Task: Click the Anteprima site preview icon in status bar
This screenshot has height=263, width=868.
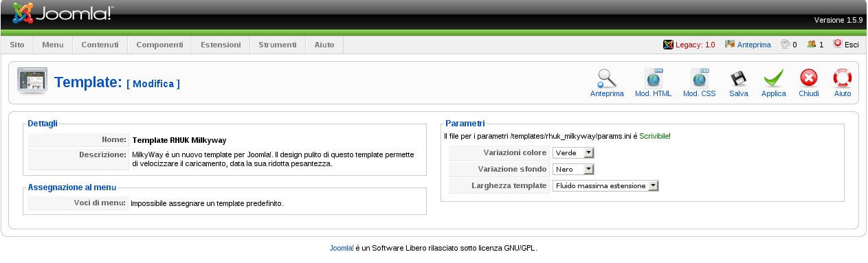Action: 730,45
